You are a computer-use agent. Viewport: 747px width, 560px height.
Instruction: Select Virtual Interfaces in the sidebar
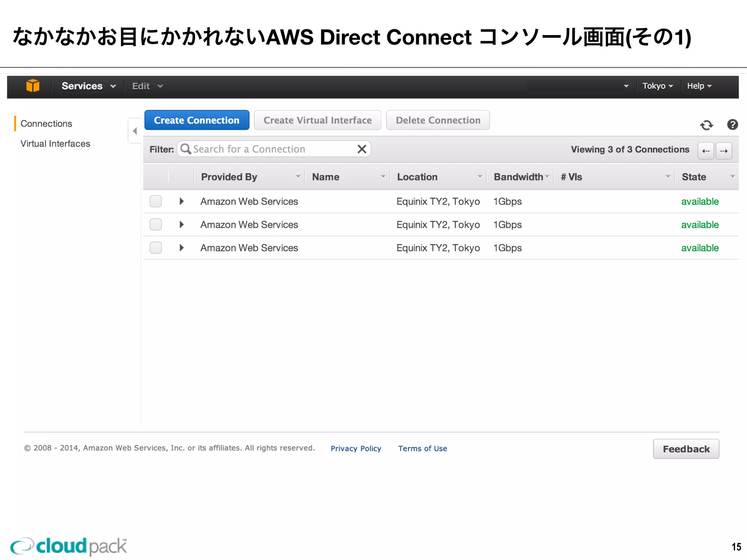tap(55, 144)
